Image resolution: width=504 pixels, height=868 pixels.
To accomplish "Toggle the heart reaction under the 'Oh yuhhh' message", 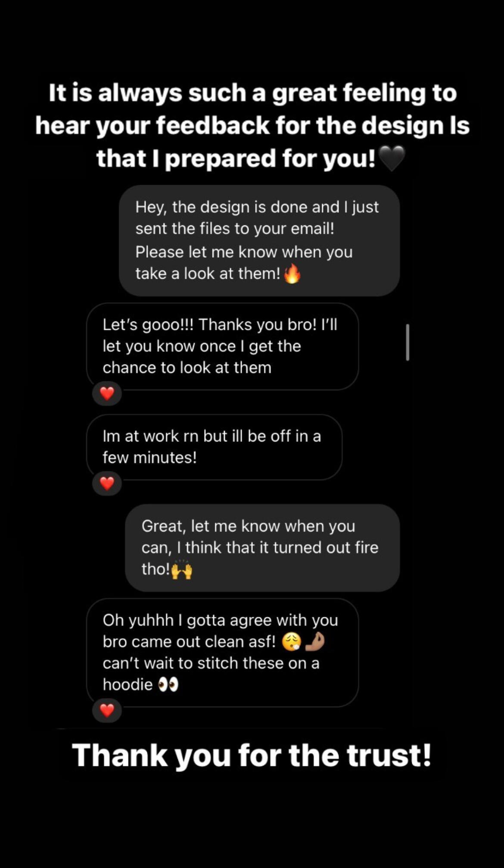I will tap(107, 710).
